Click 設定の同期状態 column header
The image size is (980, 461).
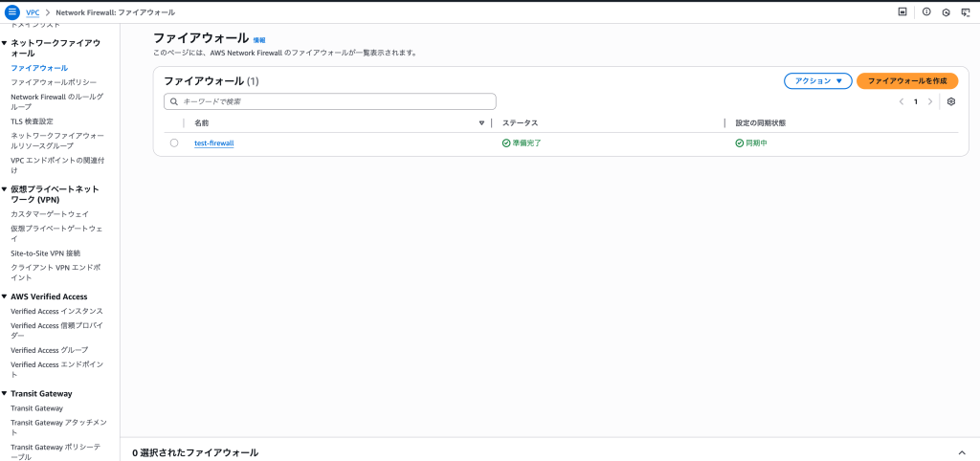pyautogui.click(x=761, y=123)
